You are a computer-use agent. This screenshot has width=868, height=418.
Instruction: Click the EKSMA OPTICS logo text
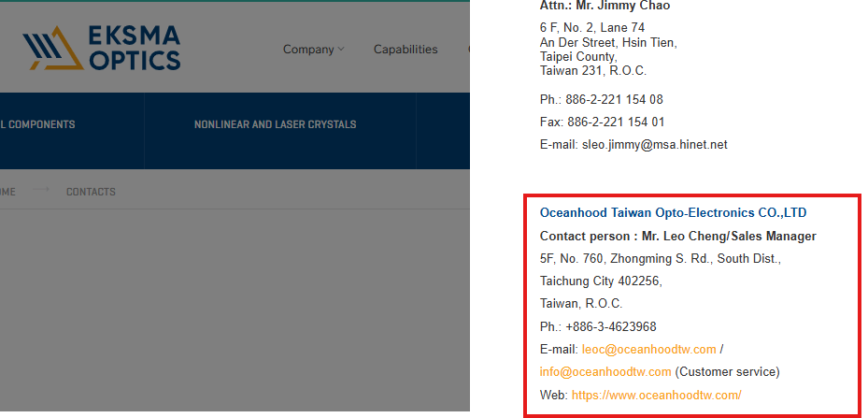pyautogui.click(x=134, y=49)
